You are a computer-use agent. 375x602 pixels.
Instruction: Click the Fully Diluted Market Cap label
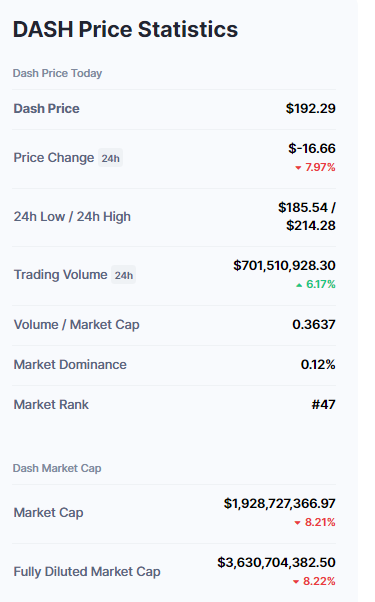point(87,572)
